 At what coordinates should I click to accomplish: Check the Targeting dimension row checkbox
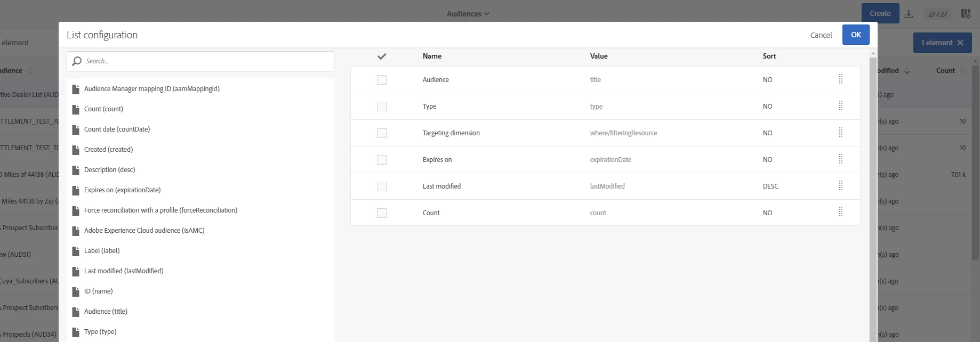pyautogui.click(x=382, y=133)
